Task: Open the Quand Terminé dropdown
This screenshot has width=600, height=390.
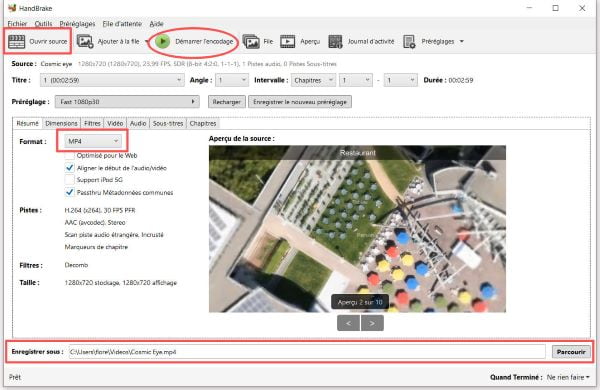Action: [x=568, y=377]
